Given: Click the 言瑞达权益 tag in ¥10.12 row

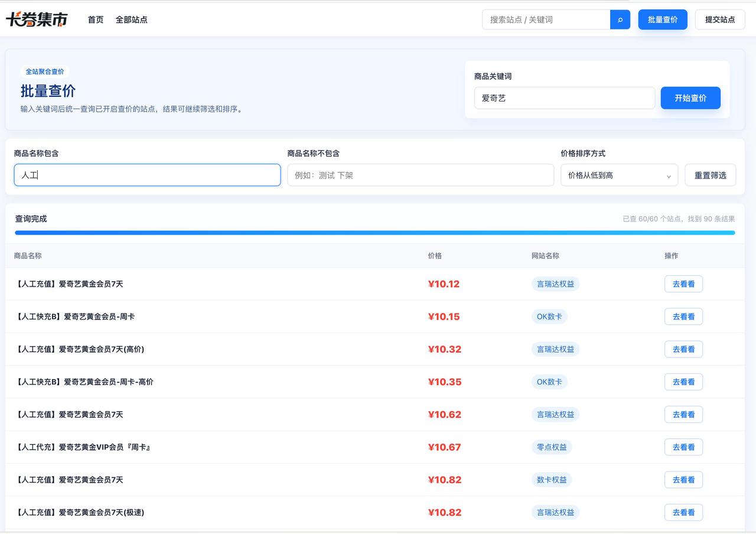Looking at the screenshot, I should [555, 284].
